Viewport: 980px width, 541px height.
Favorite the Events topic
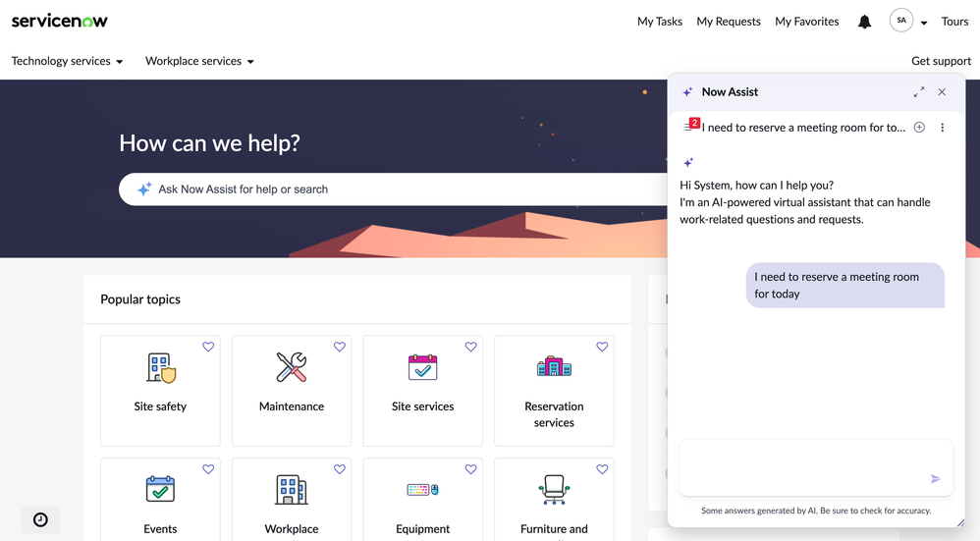208,469
